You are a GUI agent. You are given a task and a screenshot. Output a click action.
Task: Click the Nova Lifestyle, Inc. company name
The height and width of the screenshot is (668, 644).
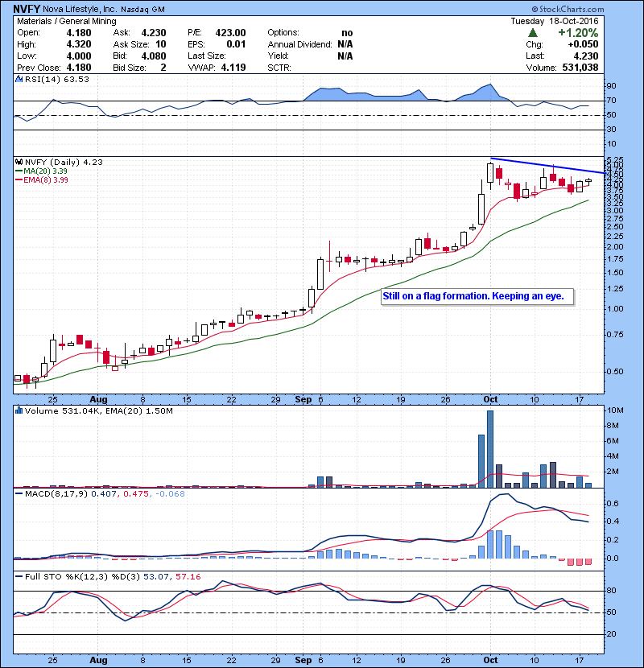pyautogui.click(x=79, y=9)
